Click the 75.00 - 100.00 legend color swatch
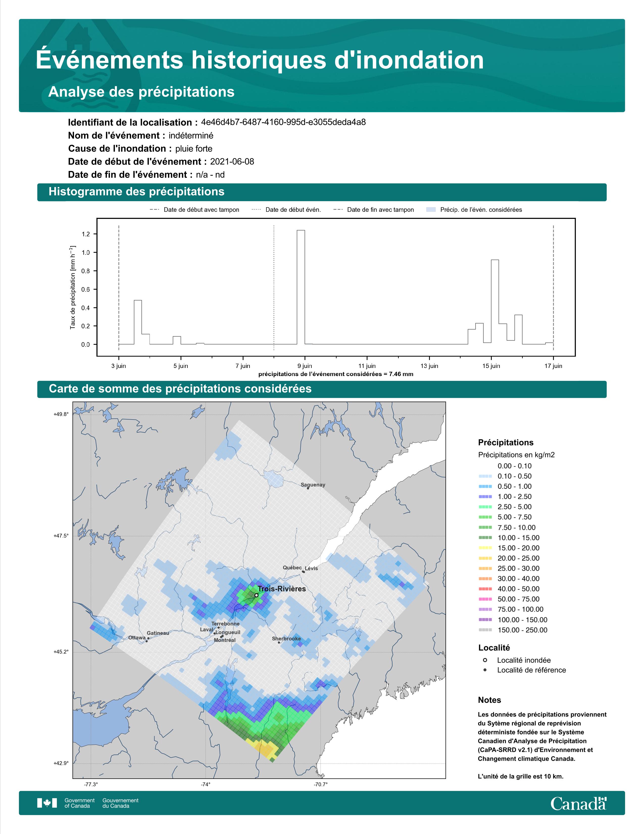The height and width of the screenshot is (834, 644). [x=485, y=610]
